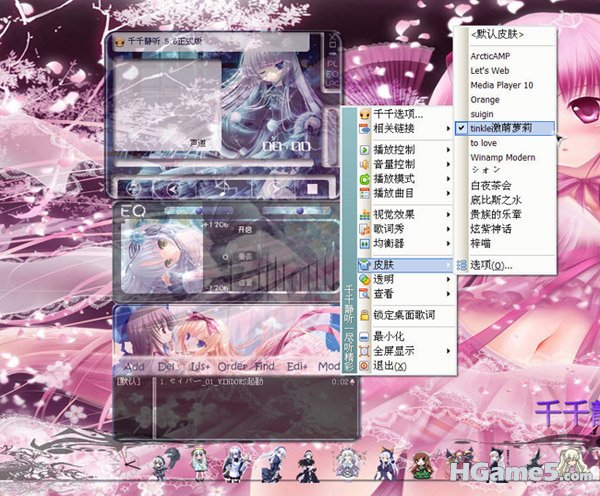Click the left slider atop EQ window
This screenshot has height=496, width=600.
(199, 211)
